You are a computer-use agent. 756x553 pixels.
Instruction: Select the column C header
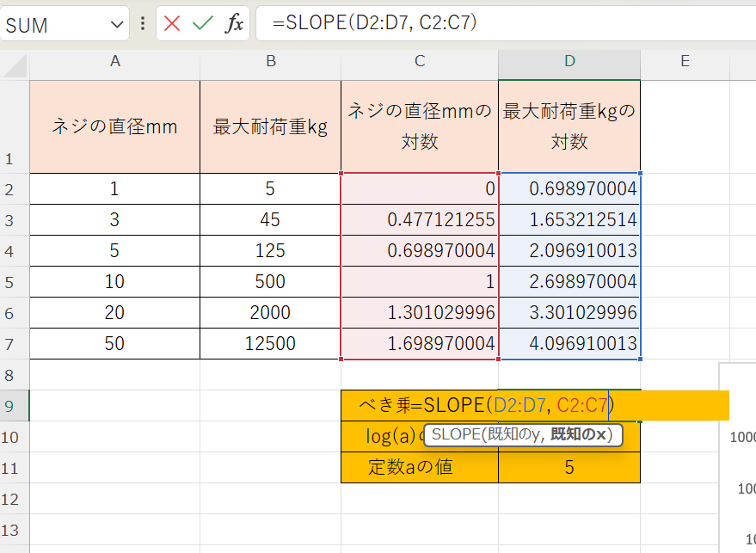tap(419, 61)
